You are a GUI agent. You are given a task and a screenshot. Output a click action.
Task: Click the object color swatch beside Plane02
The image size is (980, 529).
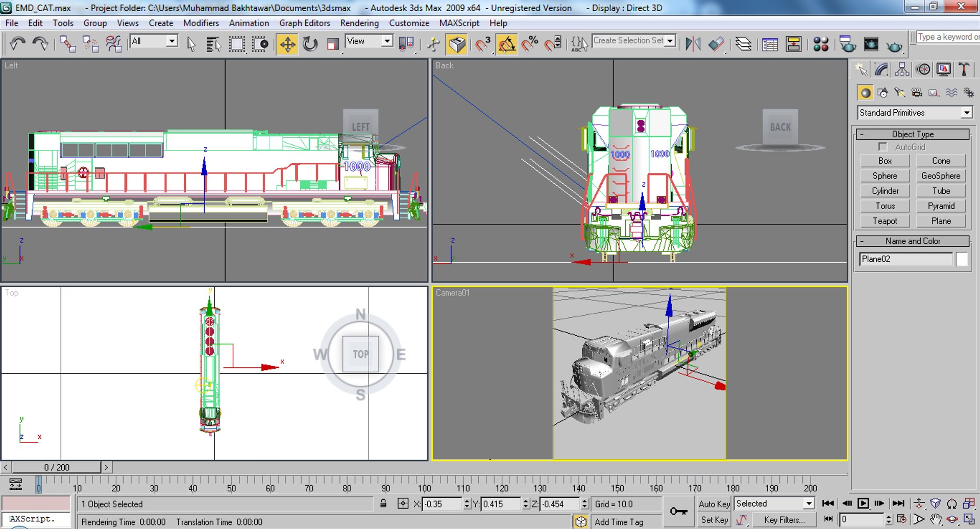coord(962,259)
